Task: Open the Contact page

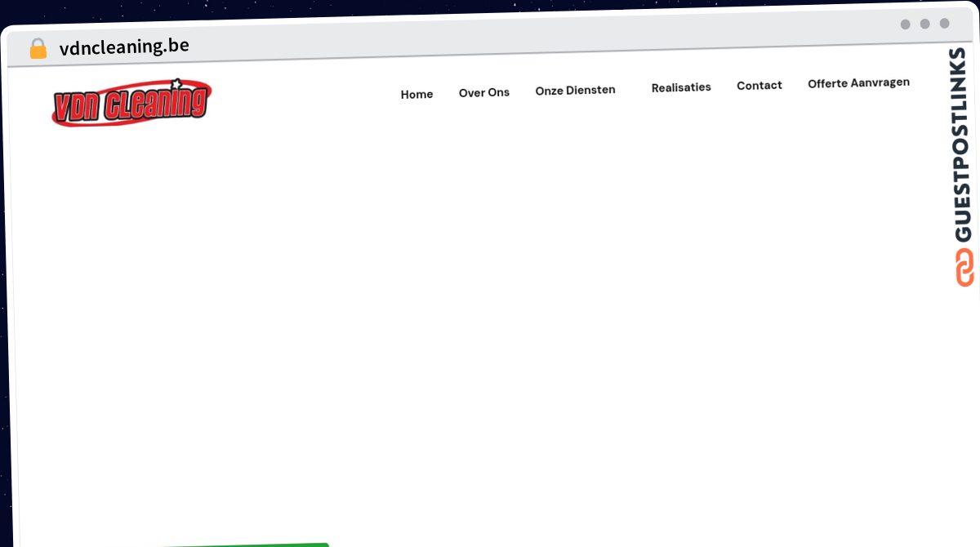Action: [759, 85]
